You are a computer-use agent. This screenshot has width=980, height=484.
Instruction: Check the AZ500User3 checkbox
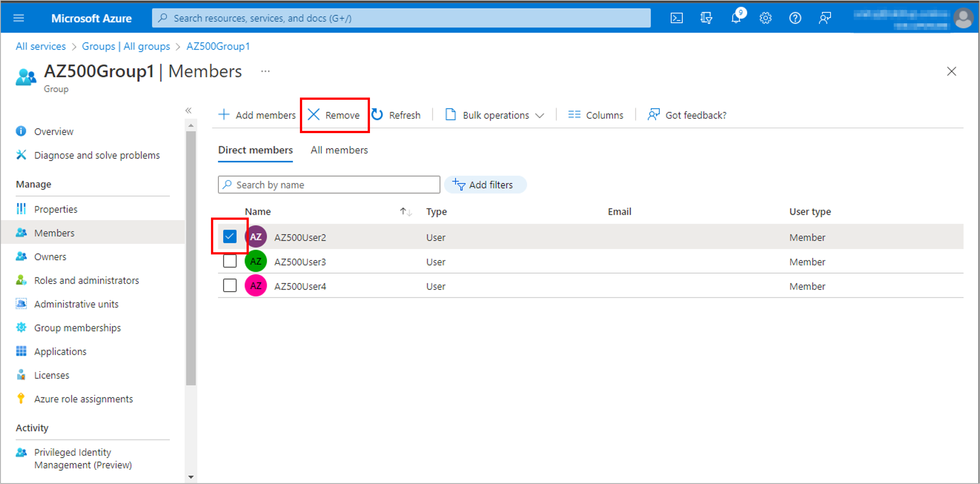[x=229, y=262]
